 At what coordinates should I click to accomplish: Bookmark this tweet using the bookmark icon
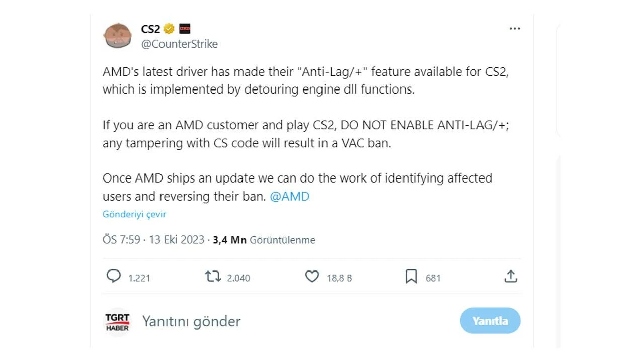[x=411, y=276]
